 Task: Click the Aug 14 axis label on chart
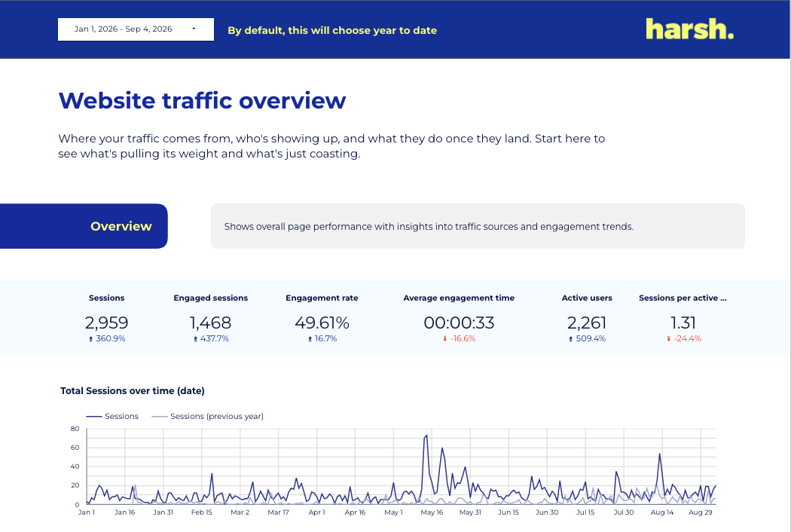tap(662, 512)
